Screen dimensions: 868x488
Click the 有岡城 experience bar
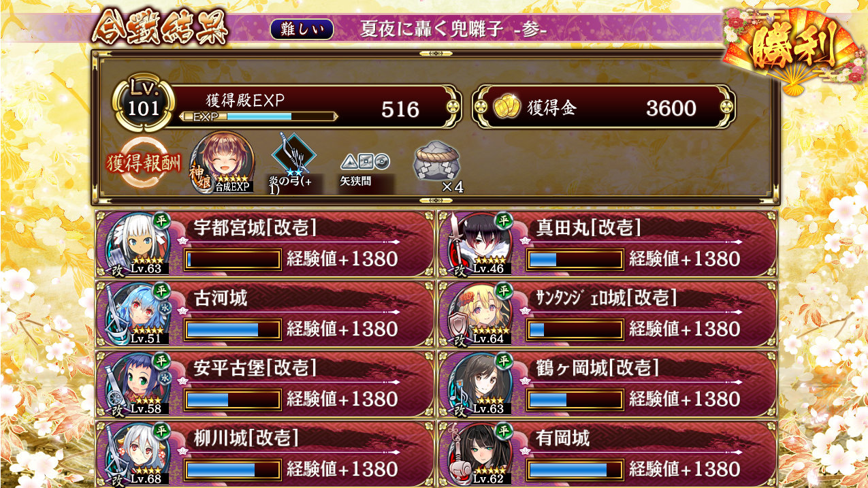click(575, 470)
